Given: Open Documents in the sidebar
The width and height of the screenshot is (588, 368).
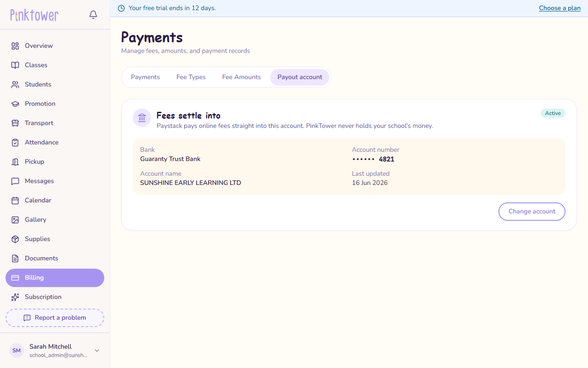Looking at the screenshot, I should click(55, 259).
